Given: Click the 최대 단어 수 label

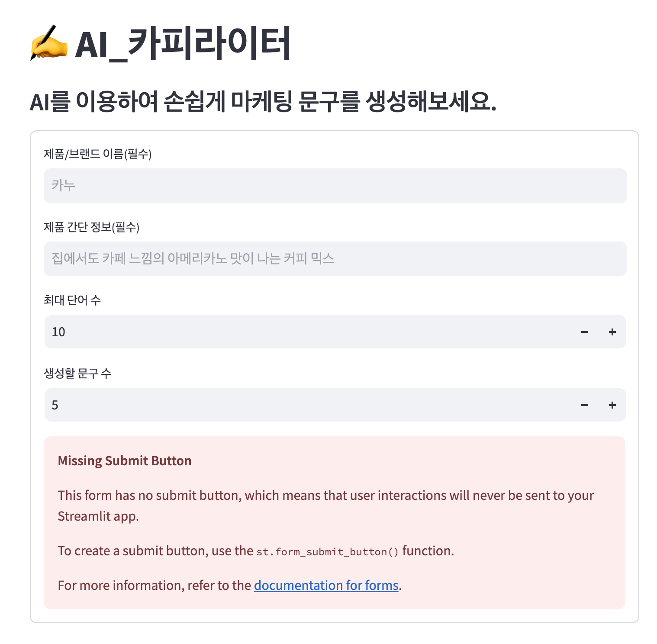Looking at the screenshot, I should (x=71, y=299).
